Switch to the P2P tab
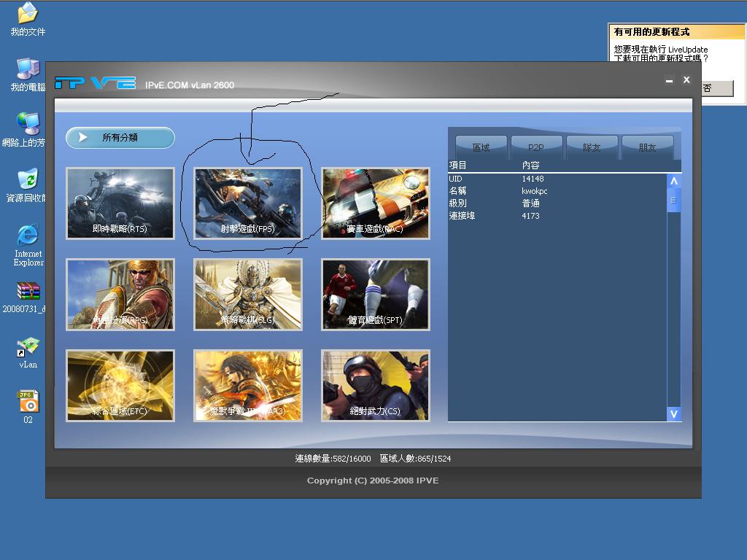The height and width of the screenshot is (560, 747). (536, 147)
